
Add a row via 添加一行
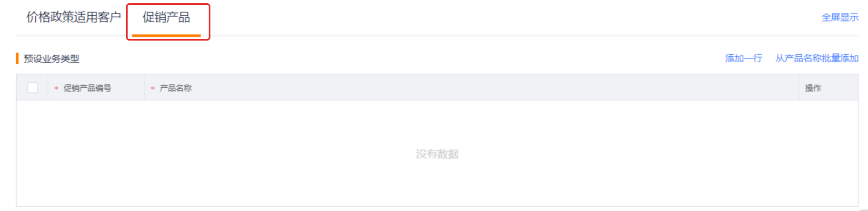(x=743, y=58)
